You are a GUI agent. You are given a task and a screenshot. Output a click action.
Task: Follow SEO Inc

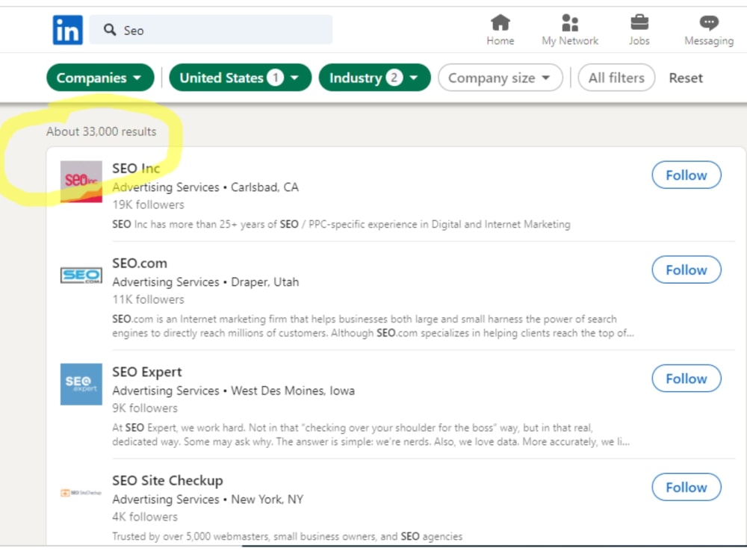686,175
